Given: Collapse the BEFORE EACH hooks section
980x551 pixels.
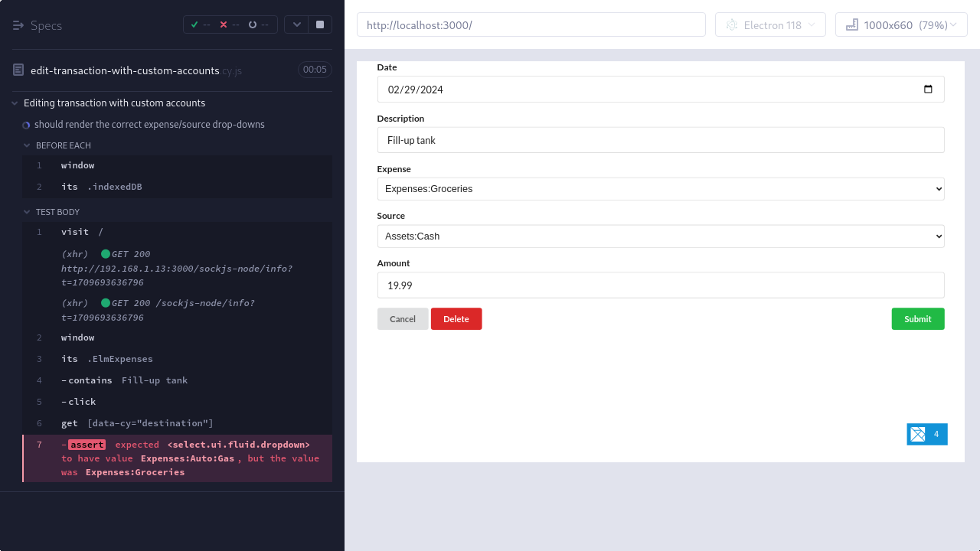Looking at the screenshot, I should 28,145.
